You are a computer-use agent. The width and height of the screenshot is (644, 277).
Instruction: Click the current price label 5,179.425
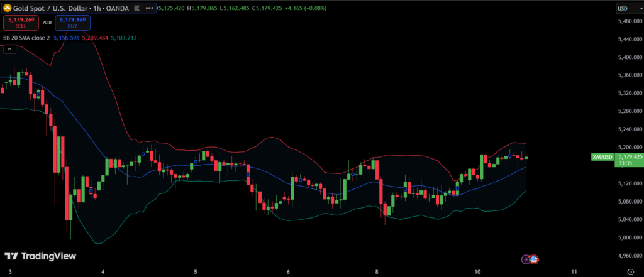[629, 157]
